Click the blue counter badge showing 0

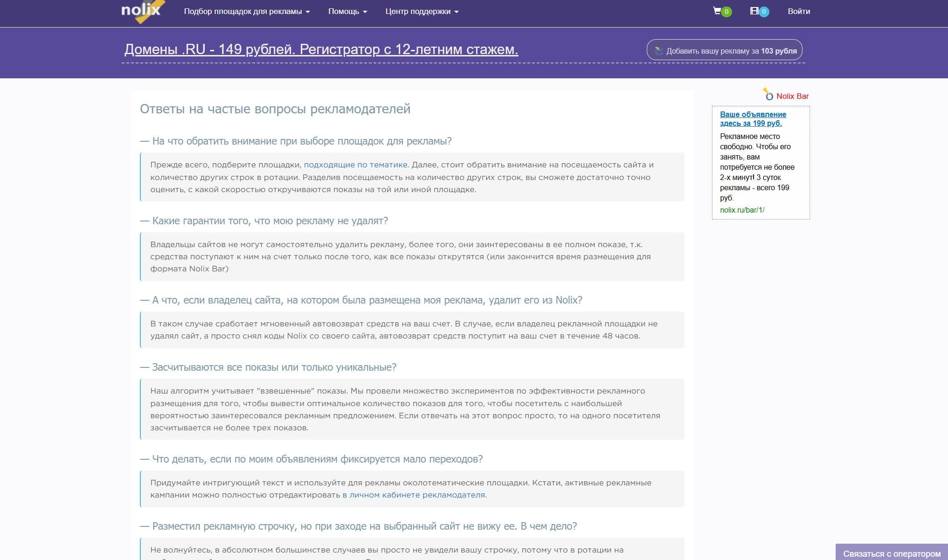coord(764,12)
